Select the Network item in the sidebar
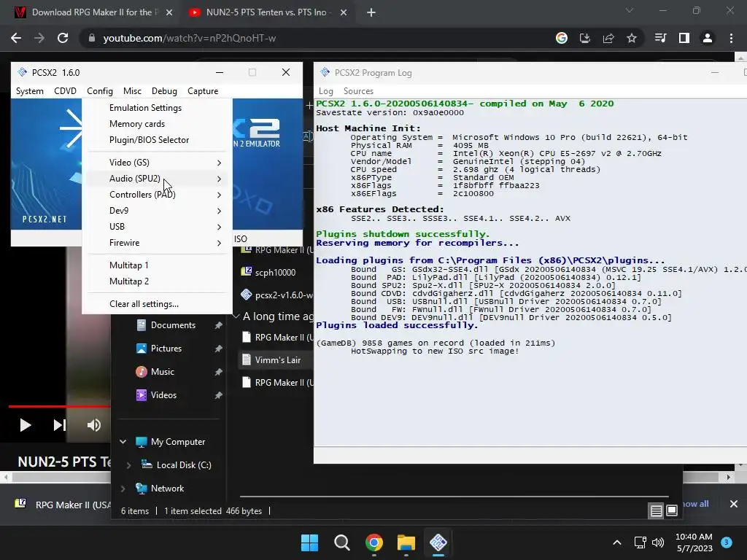The width and height of the screenshot is (747, 560). (x=167, y=489)
